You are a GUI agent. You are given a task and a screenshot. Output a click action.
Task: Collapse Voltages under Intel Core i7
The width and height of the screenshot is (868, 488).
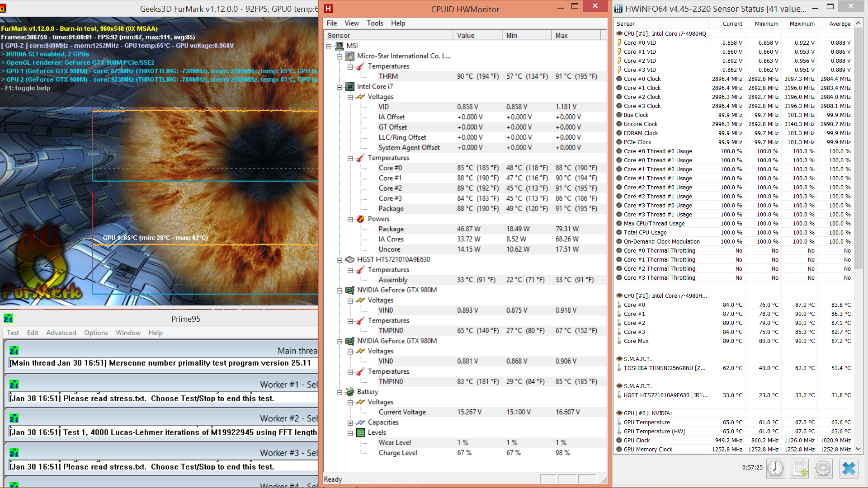[350, 97]
